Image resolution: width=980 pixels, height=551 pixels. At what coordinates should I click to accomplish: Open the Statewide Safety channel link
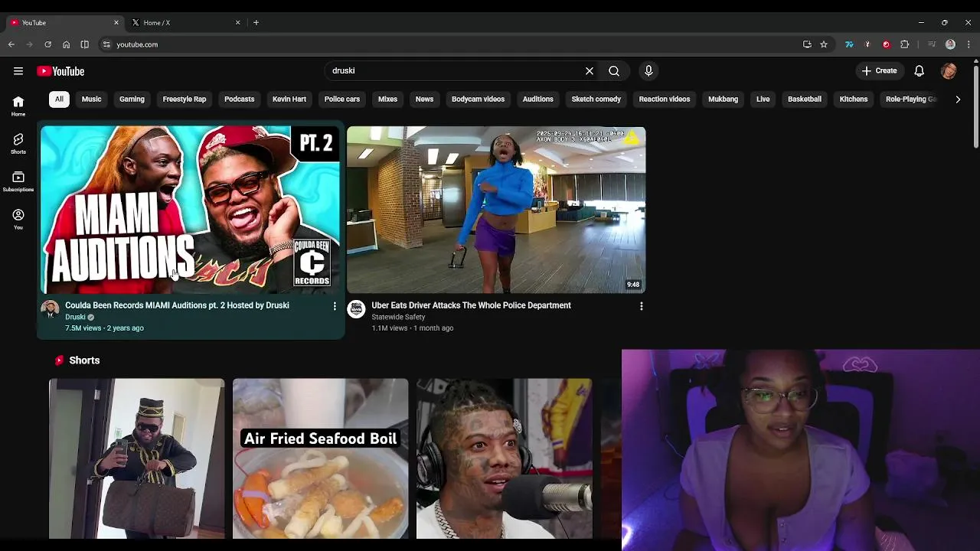398,317
